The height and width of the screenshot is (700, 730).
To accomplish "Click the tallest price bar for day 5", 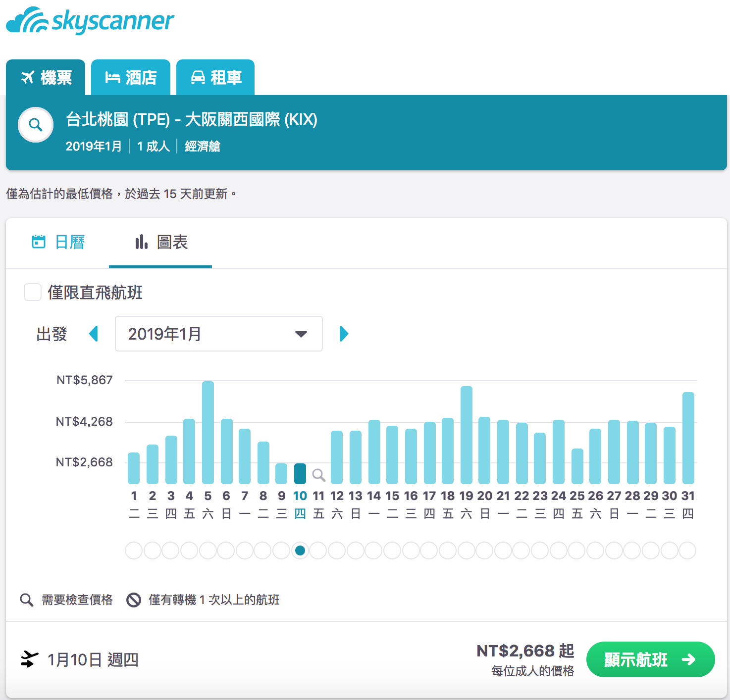I will [208, 432].
